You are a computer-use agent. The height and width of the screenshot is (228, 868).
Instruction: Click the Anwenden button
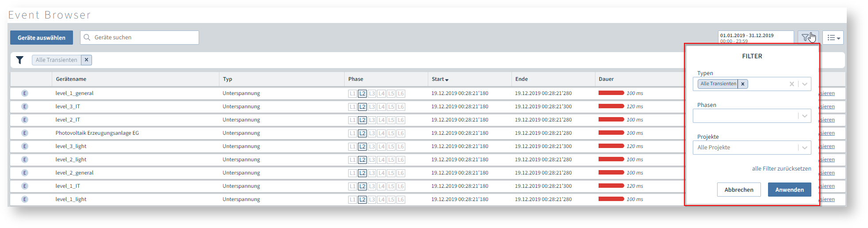pyautogui.click(x=789, y=190)
